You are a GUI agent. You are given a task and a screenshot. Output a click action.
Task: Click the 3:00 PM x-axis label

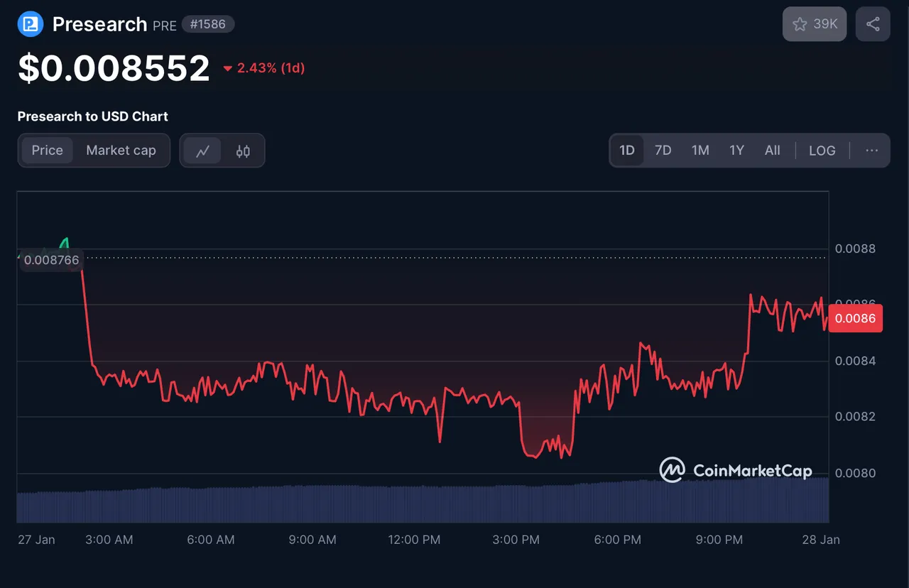pyautogui.click(x=516, y=540)
